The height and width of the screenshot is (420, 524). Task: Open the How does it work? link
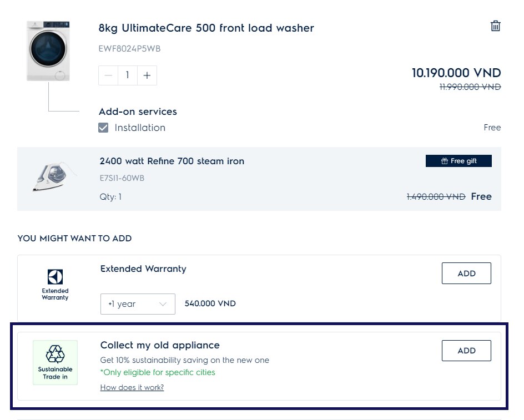(x=132, y=388)
